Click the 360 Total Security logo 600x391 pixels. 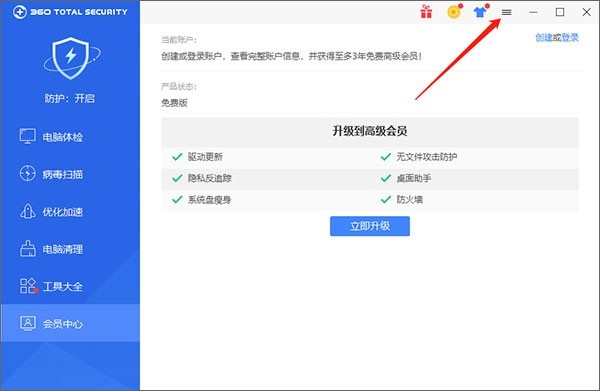[x=70, y=12]
